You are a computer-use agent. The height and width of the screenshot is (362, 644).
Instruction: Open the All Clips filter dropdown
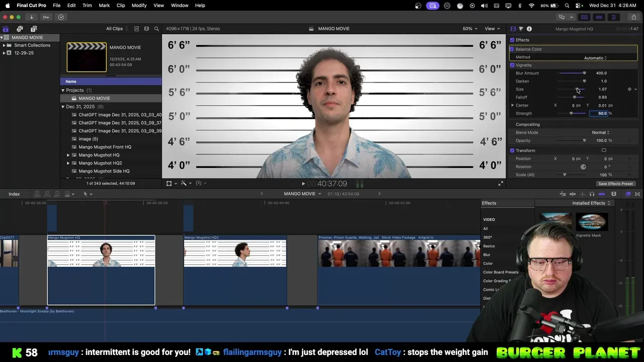[x=117, y=29]
